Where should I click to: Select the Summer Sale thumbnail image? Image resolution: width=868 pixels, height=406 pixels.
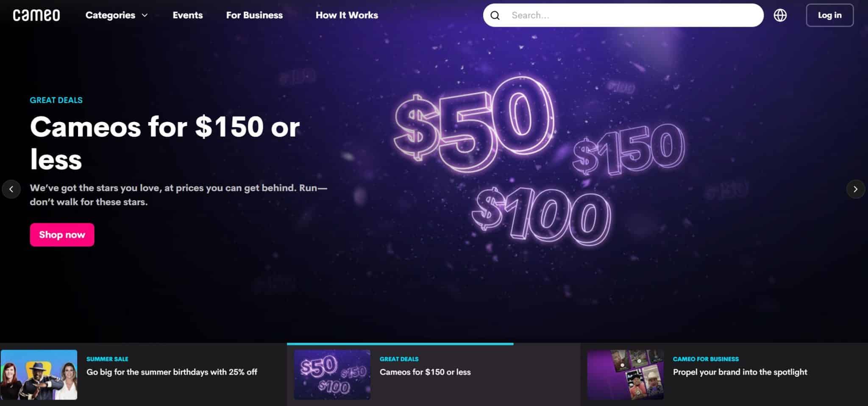(x=39, y=375)
